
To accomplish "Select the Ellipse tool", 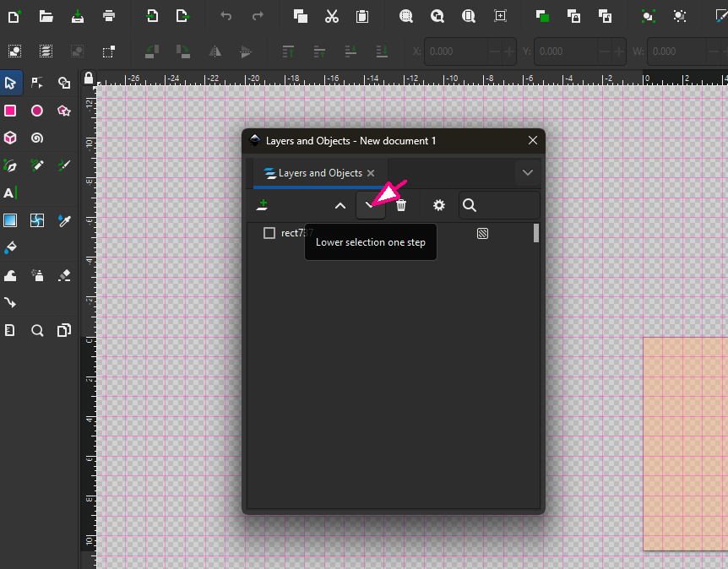I will tap(37, 111).
